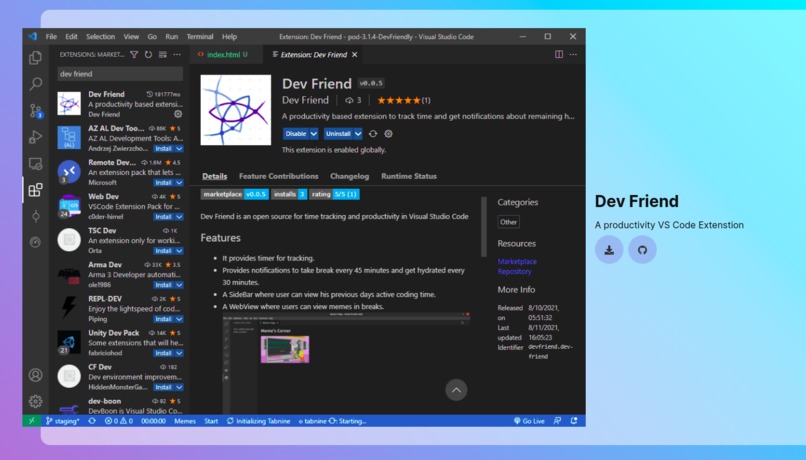Image resolution: width=806 pixels, height=460 pixels.
Task: Open the Manage gear in activity bar
Action: click(35, 401)
